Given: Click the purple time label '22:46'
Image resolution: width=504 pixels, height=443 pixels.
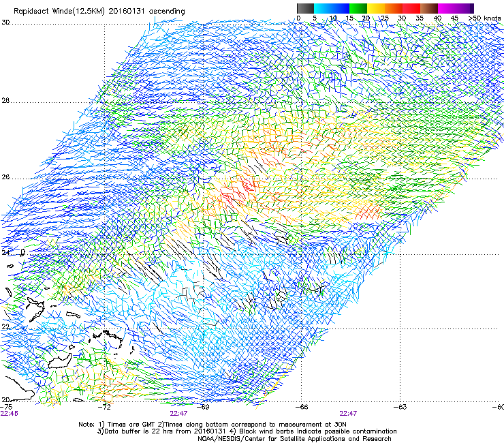Looking at the screenshot, I should coord(10,414).
